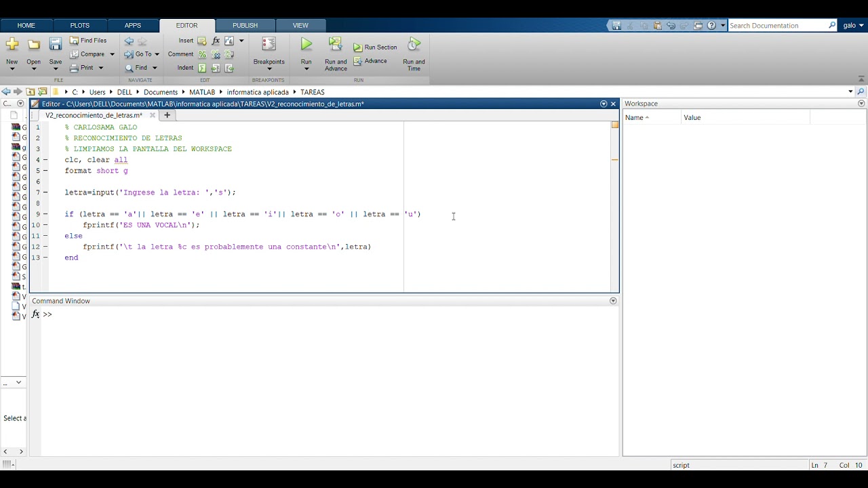The width and height of the screenshot is (868, 488).
Task: Click the Find button in Navigate group
Action: coord(136,68)
